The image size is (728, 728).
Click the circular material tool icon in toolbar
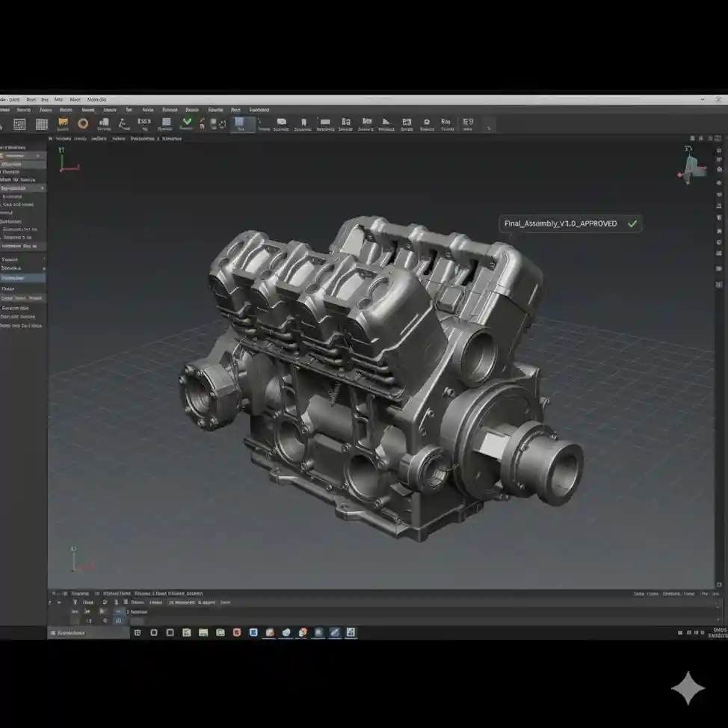click(81, 125)
